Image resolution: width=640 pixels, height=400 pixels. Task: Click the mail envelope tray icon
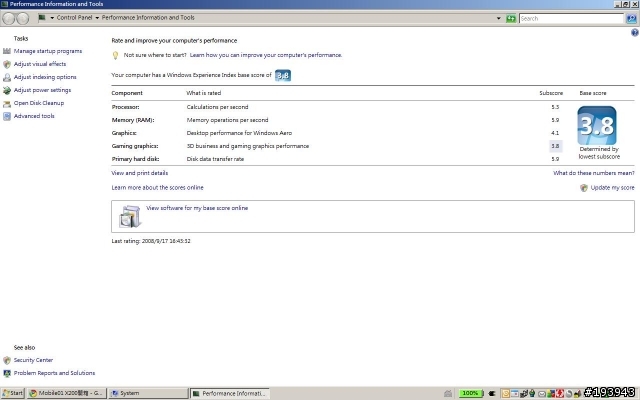point(542,394)
